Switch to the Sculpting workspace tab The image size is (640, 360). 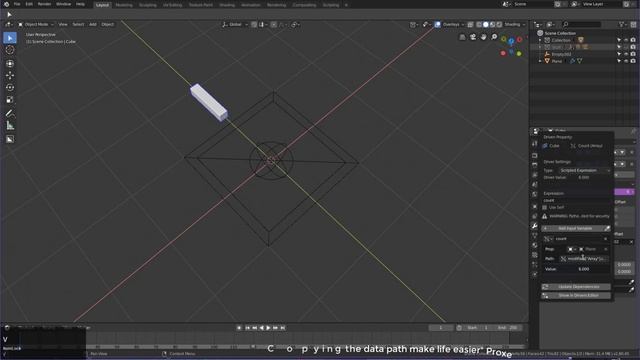[x=148, y=5]
